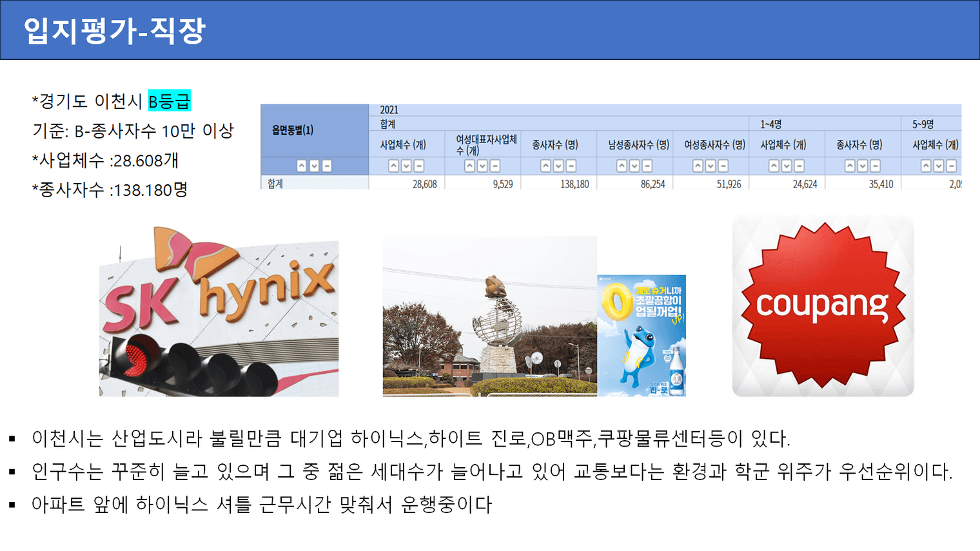This screenshot has height=551, width=980.
Task: Select the blue Jinro soju advertisement image
Action: pyautogui.click(x=642, y=336)
